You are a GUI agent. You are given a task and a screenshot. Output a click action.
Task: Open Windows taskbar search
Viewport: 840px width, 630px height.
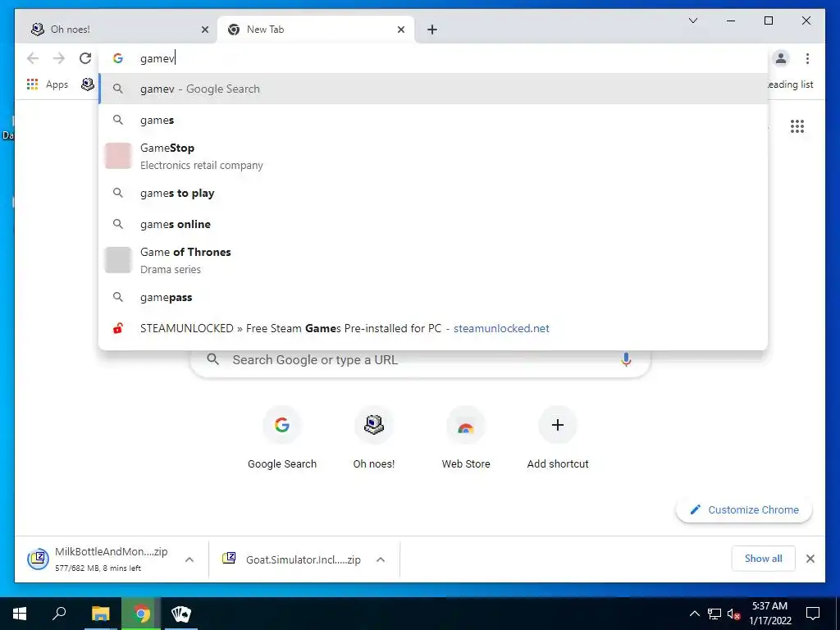(59, 614)
